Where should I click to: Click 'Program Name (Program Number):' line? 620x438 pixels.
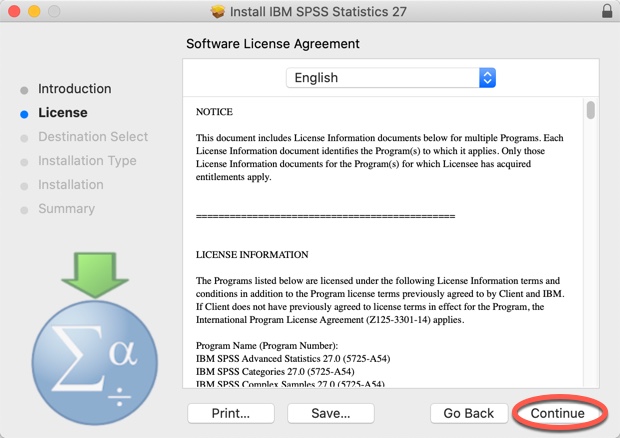tap(267, 346)
